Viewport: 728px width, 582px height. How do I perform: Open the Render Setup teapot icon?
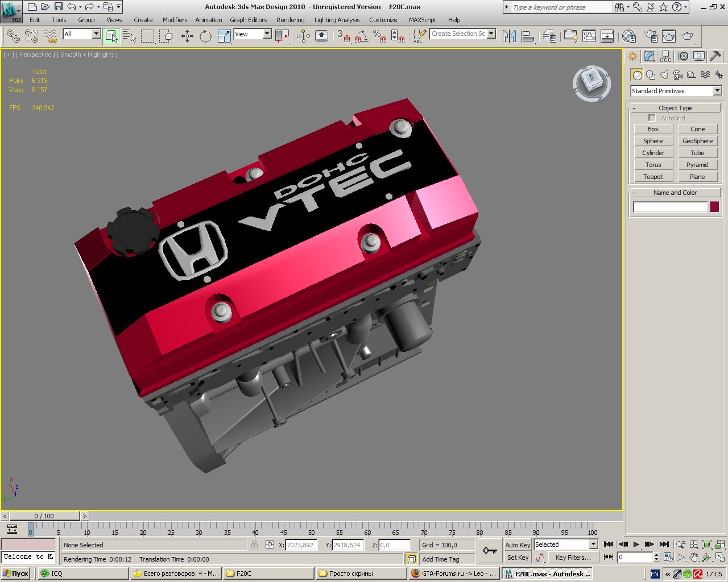(x=651, y=36)
